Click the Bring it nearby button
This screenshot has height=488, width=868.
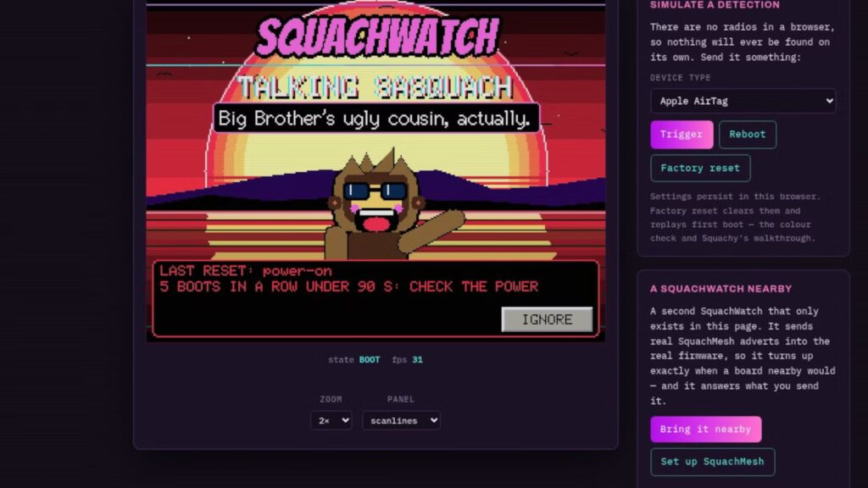pyautogui.click(x=706, y=430)
